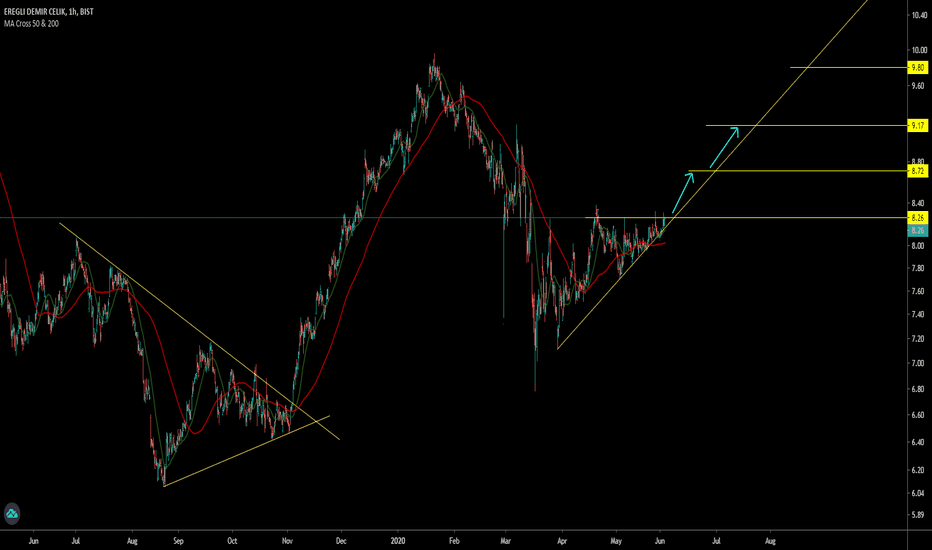Click the Dec label on time axis
Viewport: 932px width, 550px height.
point(341,541)
